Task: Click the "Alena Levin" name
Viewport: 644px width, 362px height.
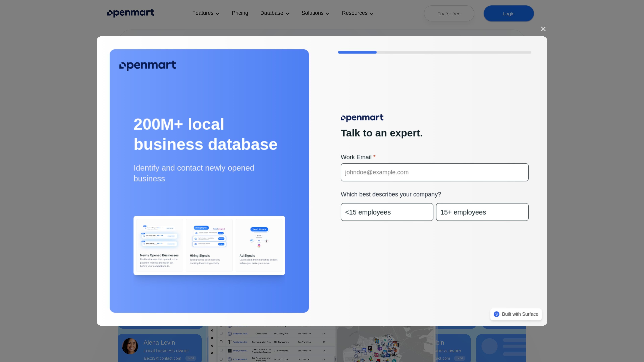Action: (159, 343)
